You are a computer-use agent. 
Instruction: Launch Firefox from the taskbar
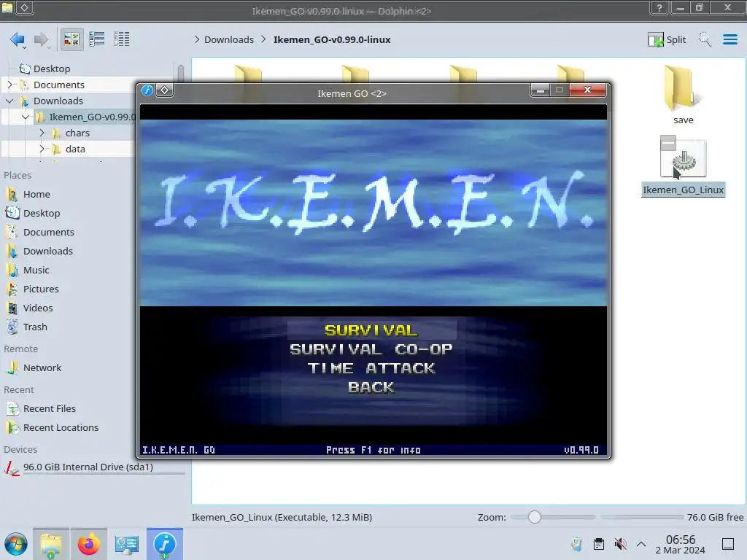click(88, 544)
